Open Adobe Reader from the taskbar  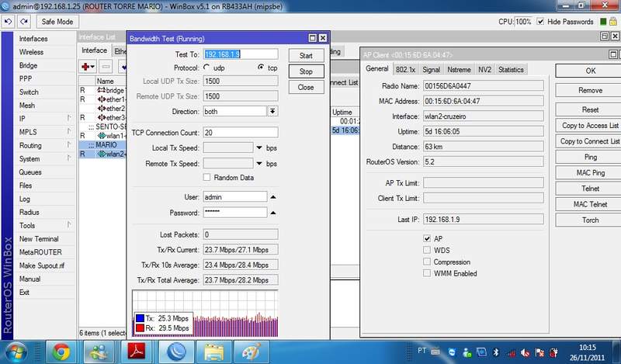136,352
